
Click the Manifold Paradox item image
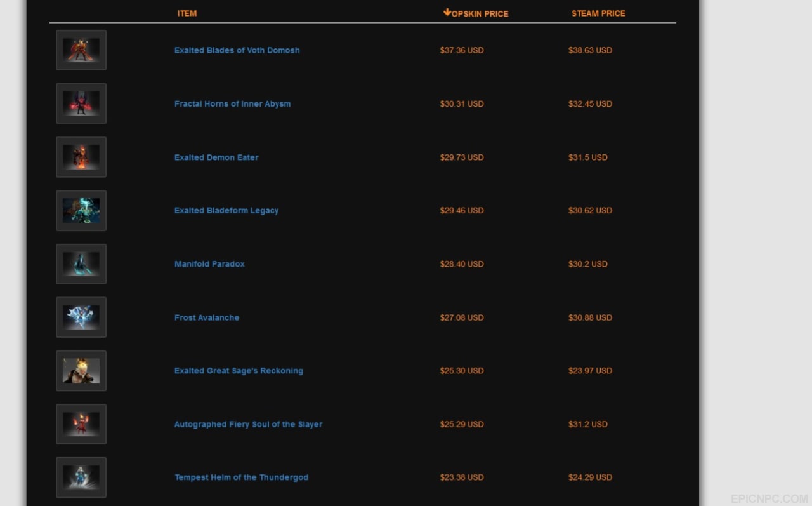(x=81, y=263)
